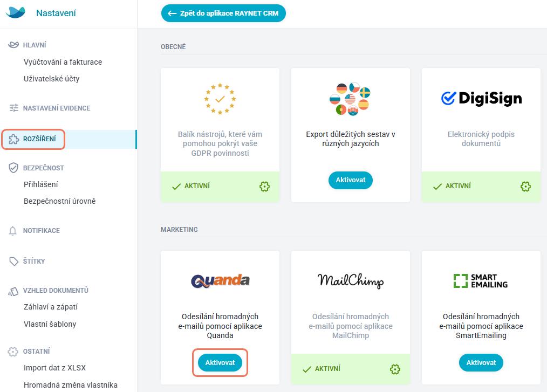Go back to RAYNET CRM application
The height and width of the screenshot is (392, 547).
tap(223, 13)
